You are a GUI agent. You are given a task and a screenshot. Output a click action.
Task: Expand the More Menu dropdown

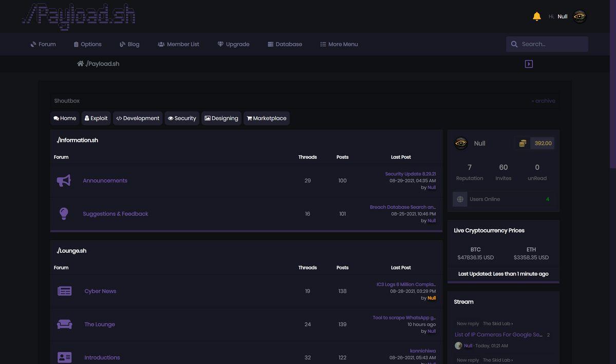pos(339,44)
